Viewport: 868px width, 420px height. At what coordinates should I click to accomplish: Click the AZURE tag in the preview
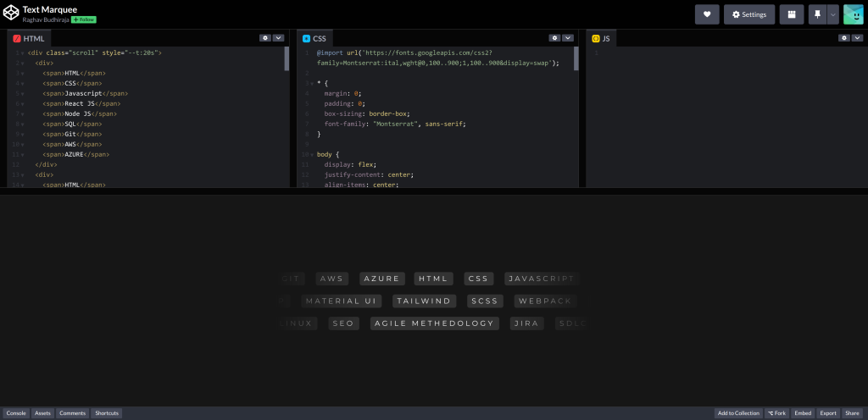click(382, 279)
